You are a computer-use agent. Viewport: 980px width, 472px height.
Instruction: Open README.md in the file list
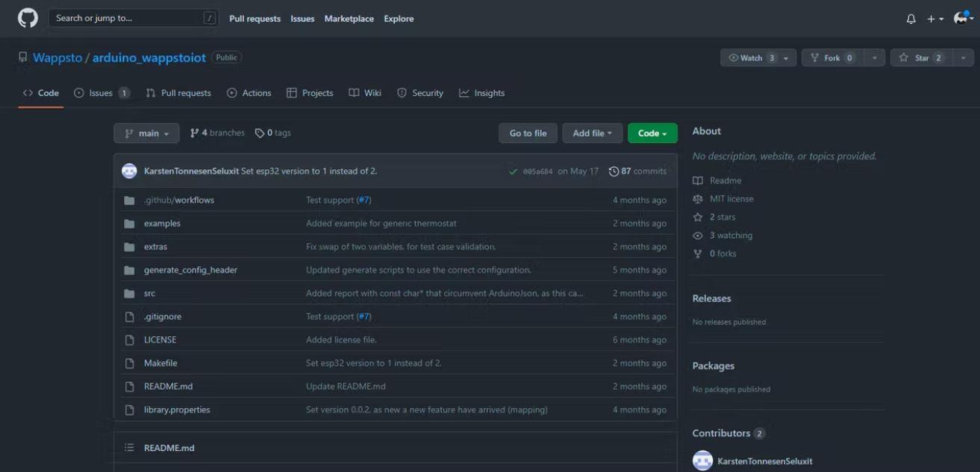click(168, 386)
